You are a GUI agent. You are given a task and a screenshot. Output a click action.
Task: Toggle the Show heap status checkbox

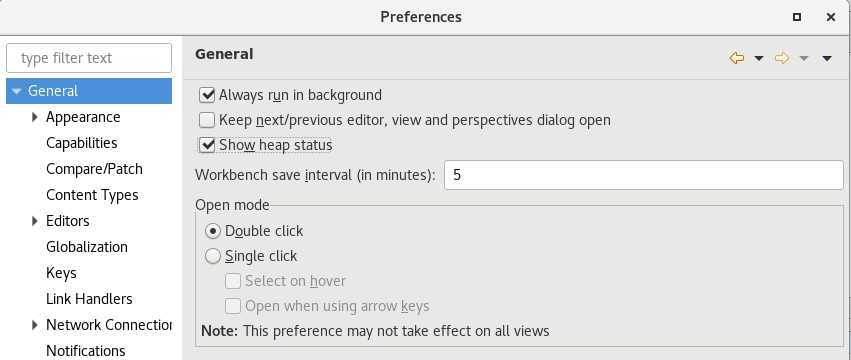[x=207, y=146]
